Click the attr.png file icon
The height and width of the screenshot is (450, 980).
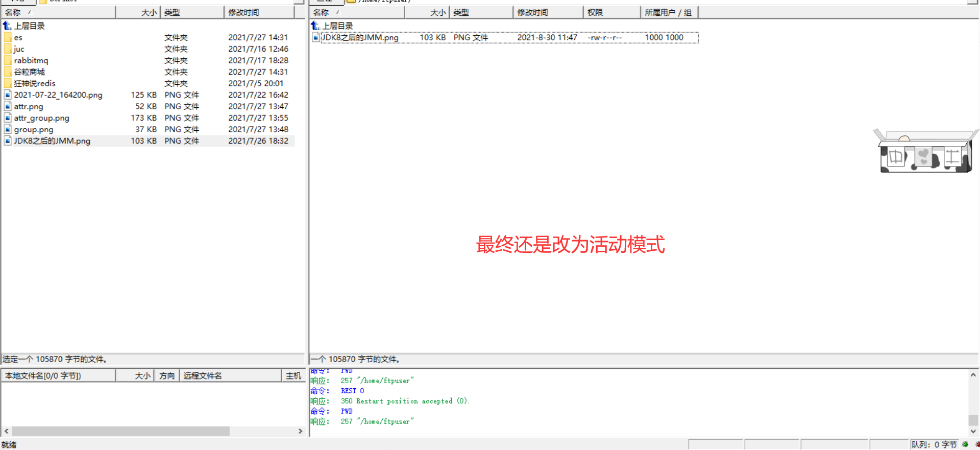tap(8, 106)
